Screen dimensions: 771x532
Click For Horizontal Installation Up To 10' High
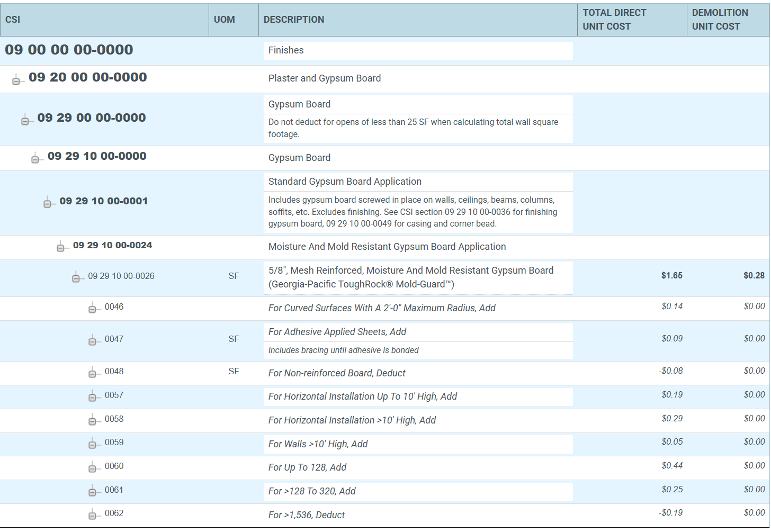[x=363, y=396]
